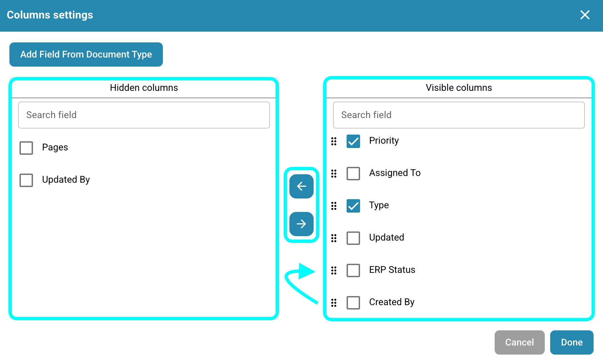This screenshot has width=603, height=364.
Task: Click the Cancel button
Action: click(519, 342)
